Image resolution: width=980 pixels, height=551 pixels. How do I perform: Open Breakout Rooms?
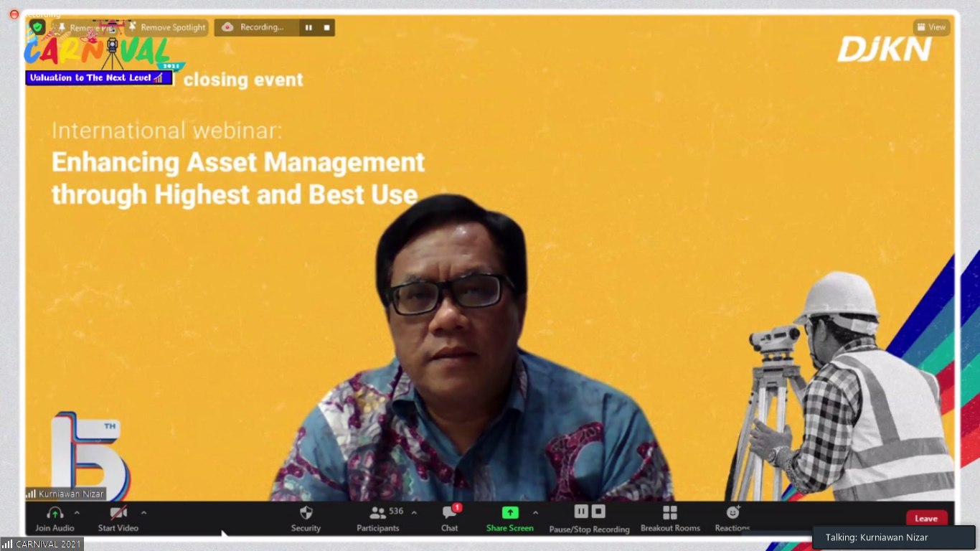point(669,513)
